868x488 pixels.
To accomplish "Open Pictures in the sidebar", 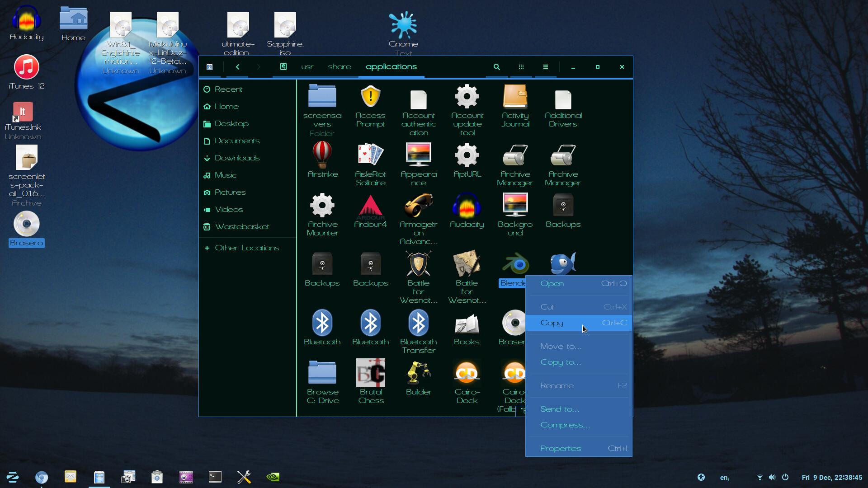I will click(x=247, y=192).
